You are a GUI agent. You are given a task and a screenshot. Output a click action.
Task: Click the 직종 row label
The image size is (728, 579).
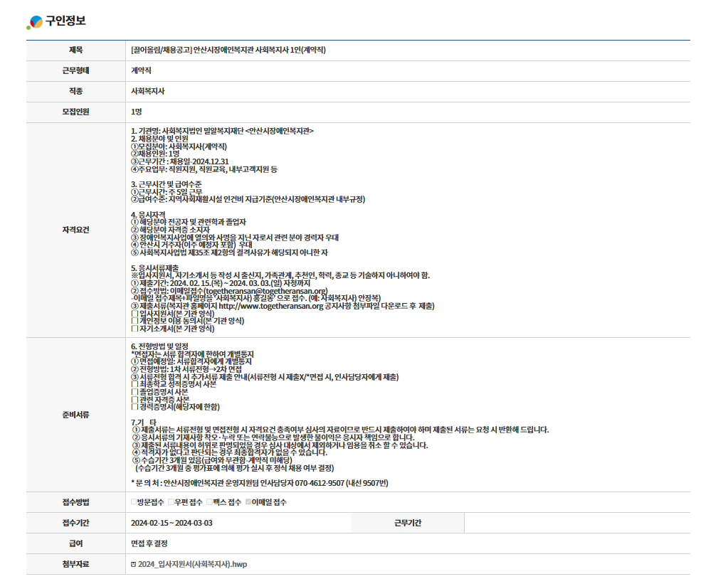pos(75,91)
